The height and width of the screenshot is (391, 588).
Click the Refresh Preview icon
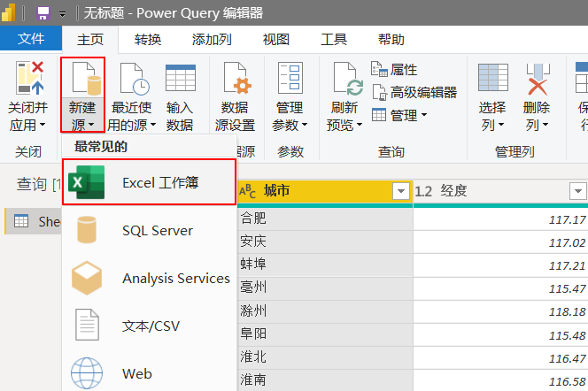pos(348,79)
